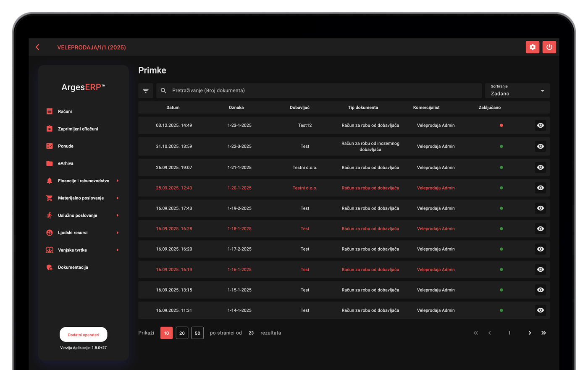Click the Zaprimljeni eRačuni sidebar icon
The width and height of the screenshot is (588, 370).
tap(50, 129)
